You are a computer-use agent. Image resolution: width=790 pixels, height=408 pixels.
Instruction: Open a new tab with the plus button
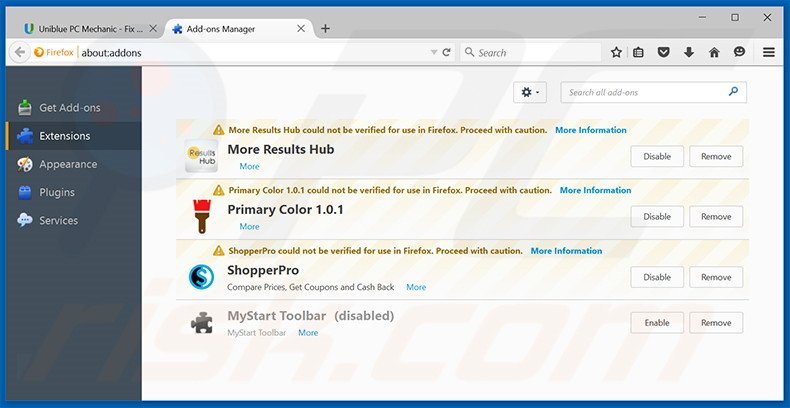[325, 29]
